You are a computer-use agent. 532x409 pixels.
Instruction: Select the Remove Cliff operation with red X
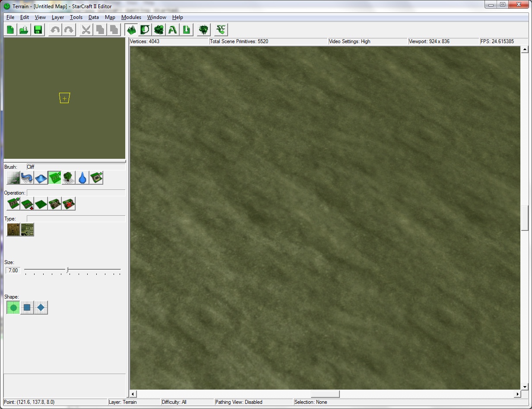[x=69, y=204]
